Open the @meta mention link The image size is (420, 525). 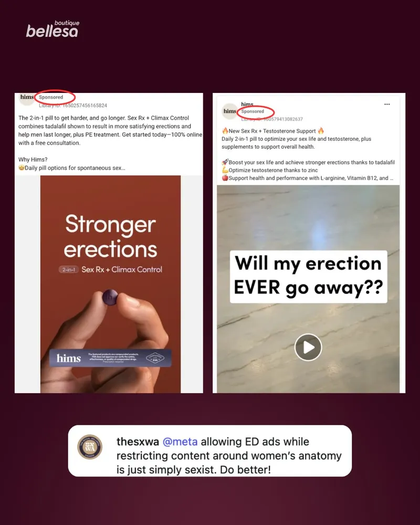[x=180, y=442]
